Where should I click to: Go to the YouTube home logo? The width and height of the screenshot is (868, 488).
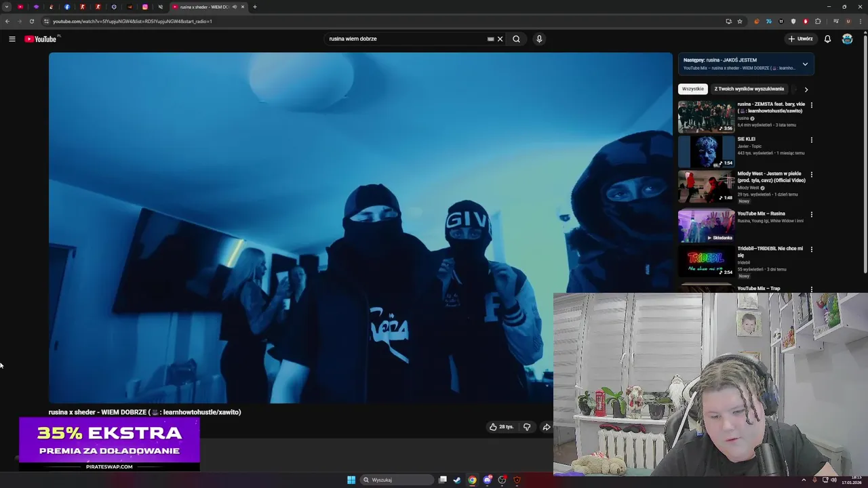point(41,39)
